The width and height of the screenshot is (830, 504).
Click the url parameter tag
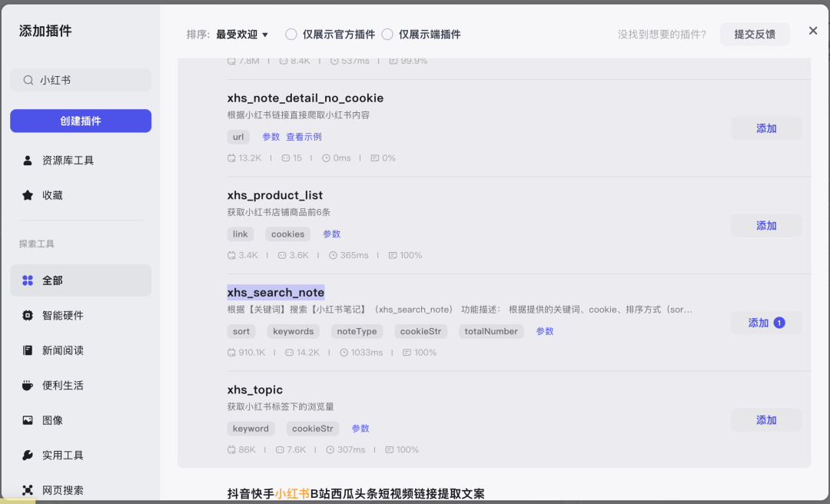click(238, 137)
